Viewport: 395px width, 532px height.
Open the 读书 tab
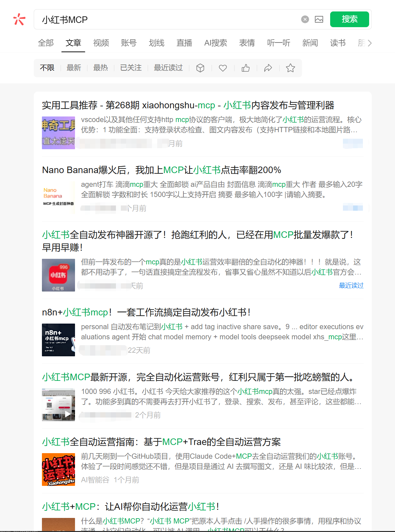tap(338, 43)
